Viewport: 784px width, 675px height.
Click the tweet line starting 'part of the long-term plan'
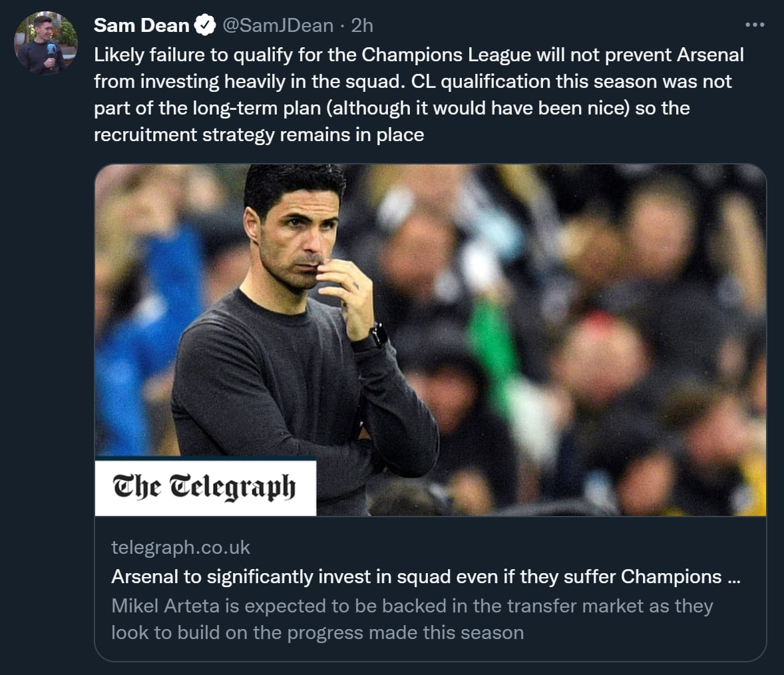(391, 108)
